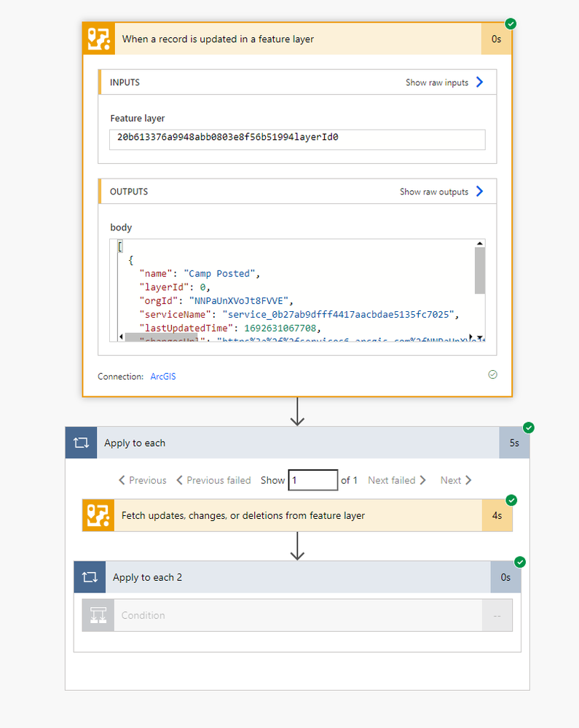Click body output horizontal scrollbar
579x728 pixels.
160,337
